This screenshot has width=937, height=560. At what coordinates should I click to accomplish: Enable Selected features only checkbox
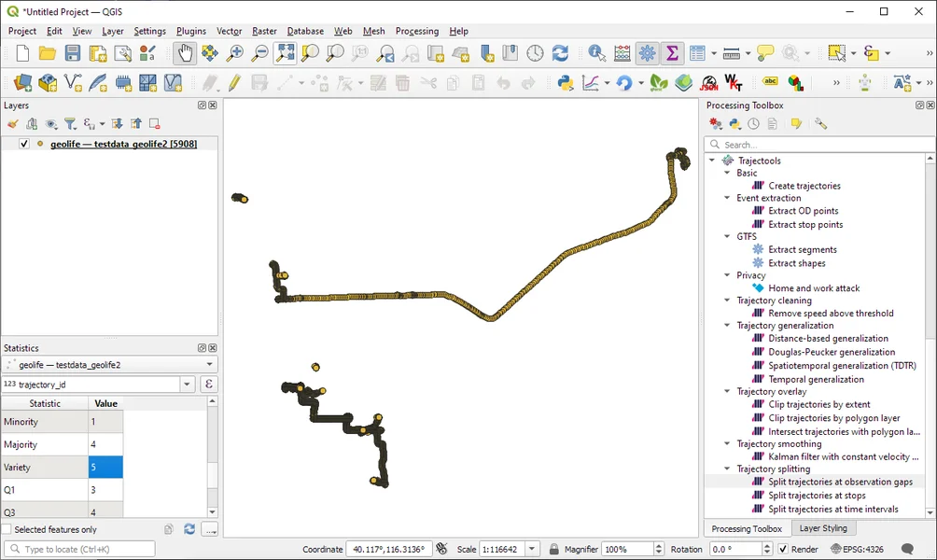pyautogui.click(x=7, y=529)
